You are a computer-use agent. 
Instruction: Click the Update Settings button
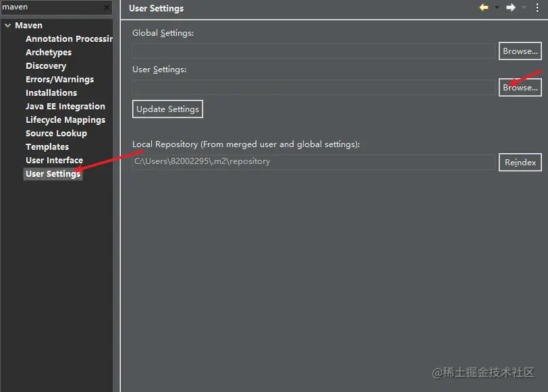(167, 109)
